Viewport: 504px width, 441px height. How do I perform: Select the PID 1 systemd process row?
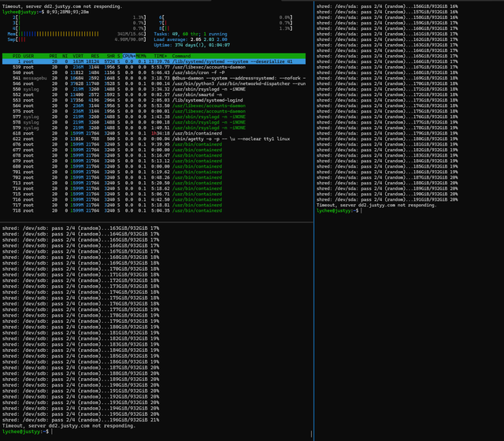(x=154, y=61)
